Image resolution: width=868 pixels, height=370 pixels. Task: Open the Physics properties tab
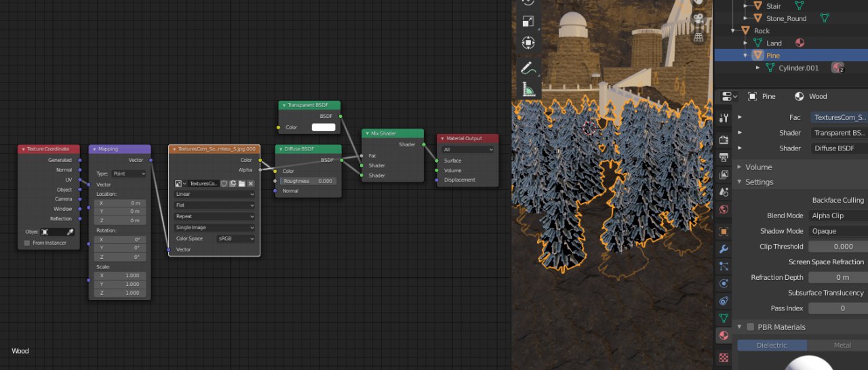[x=724, y=283]
